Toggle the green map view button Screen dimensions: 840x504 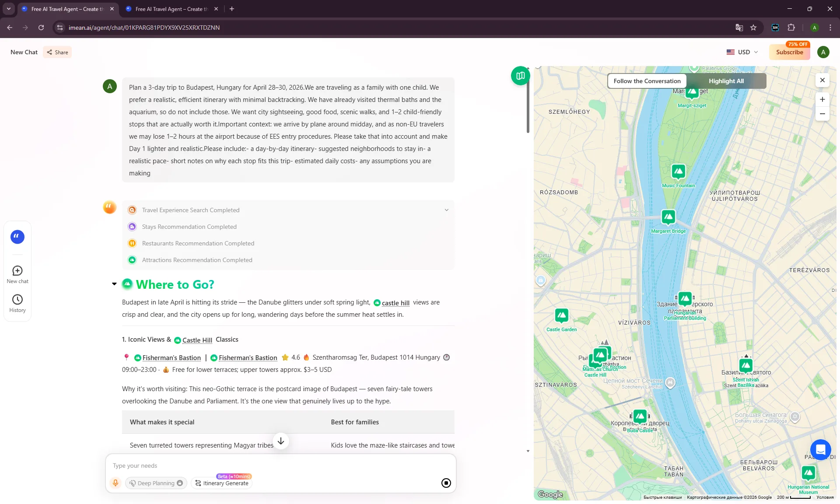(520, 76)
